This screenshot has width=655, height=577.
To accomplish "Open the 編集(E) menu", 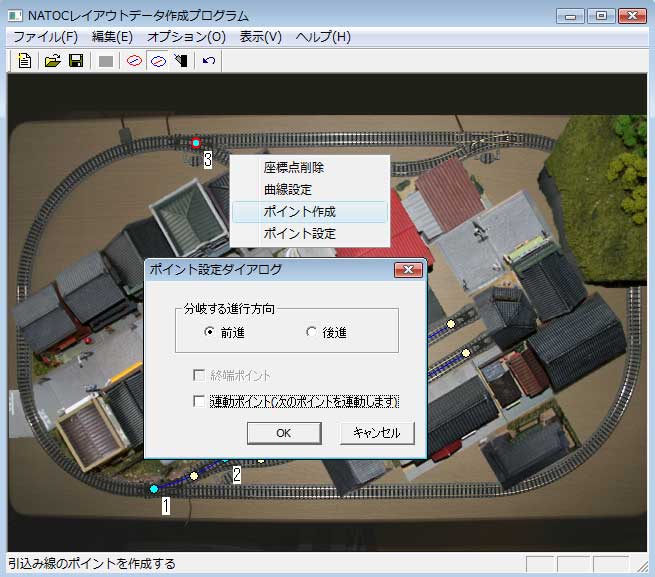I will point(112,37).
